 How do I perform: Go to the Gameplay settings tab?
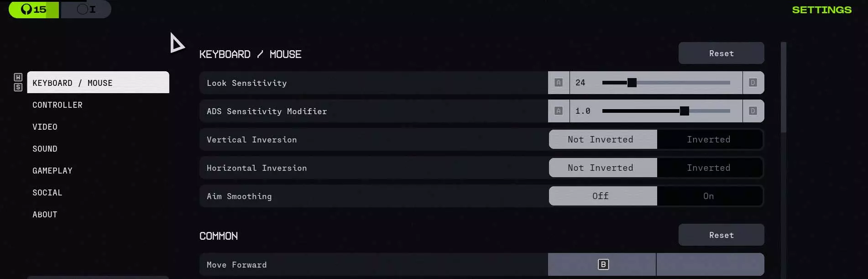point(52,171)
